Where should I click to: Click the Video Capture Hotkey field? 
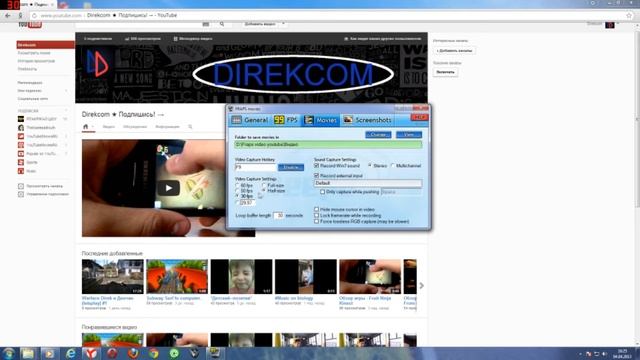(256, 167)
